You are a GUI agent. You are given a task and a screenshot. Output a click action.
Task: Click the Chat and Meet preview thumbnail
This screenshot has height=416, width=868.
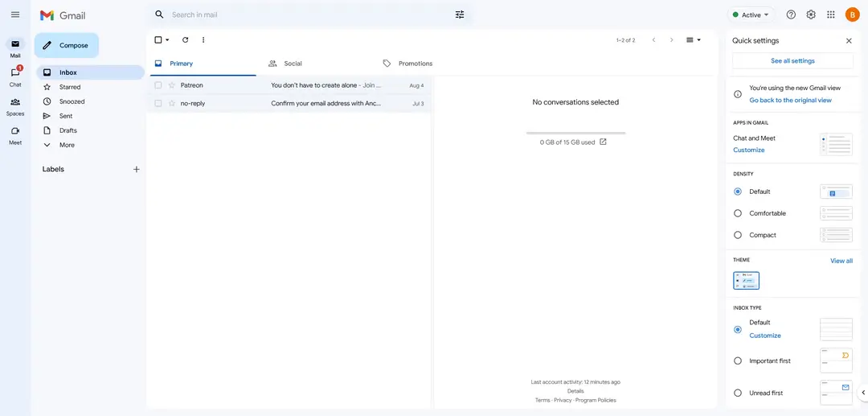pos(836,144)
